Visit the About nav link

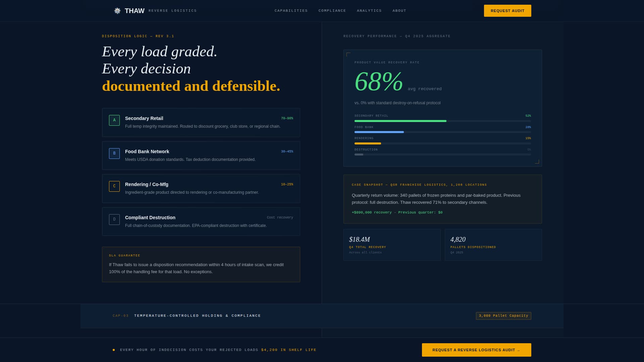click(x=399, y=11)
